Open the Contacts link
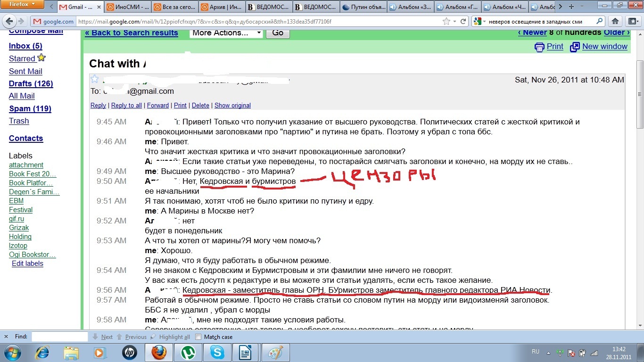The height and width of the screenshot is (362, 644). (26, 139)
